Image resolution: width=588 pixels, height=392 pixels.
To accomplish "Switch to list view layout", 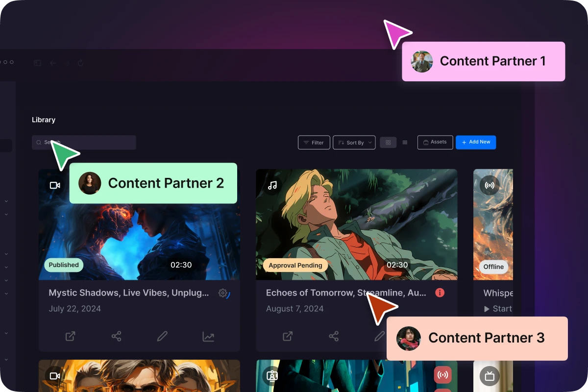I will point(405,142).
